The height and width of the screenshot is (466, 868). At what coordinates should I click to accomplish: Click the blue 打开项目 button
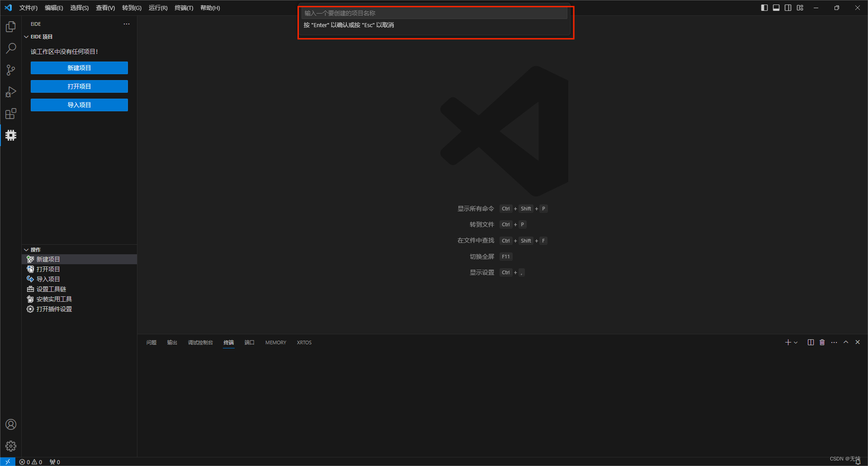[79, 86]
